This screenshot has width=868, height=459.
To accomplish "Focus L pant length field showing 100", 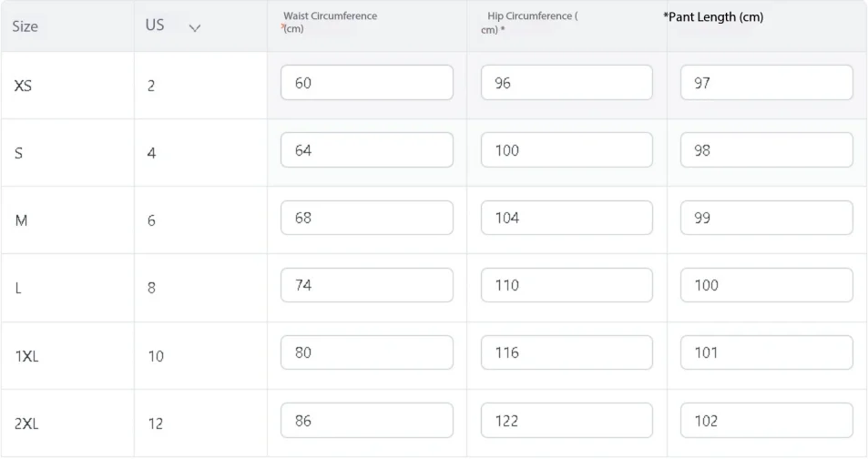I will point(766,285).
